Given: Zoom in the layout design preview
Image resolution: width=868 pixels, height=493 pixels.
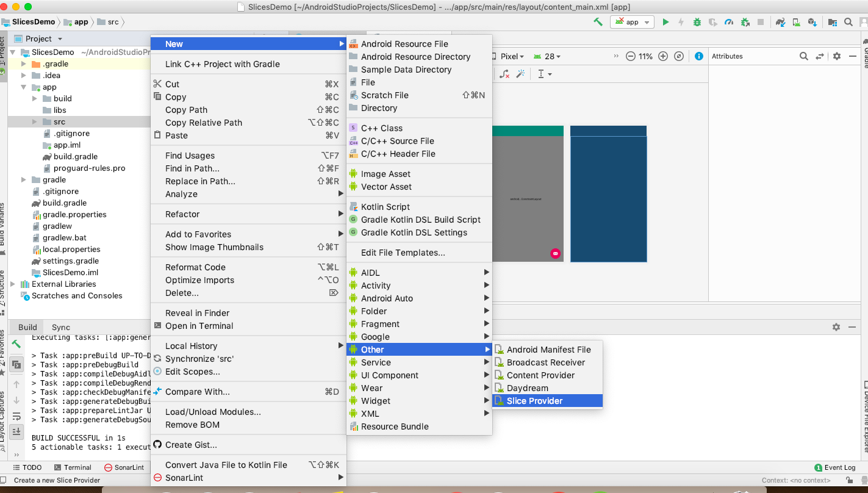Looking at the screenshot, I should coord(663,56).
